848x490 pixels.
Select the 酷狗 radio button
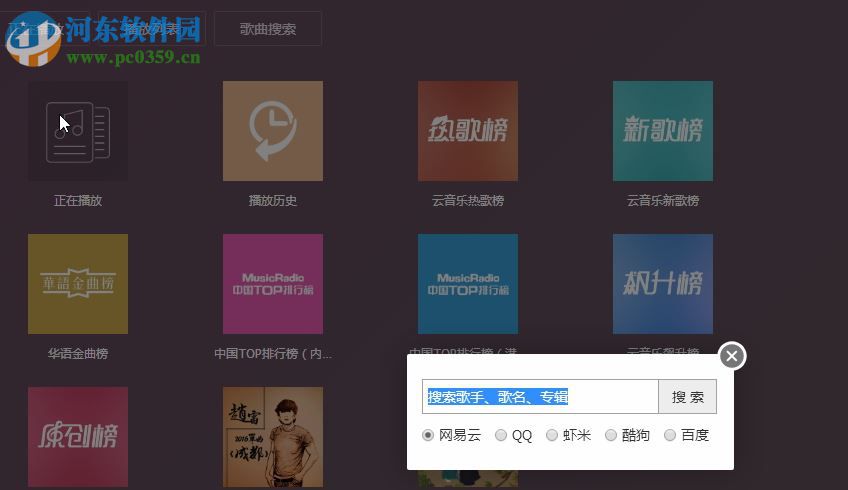611,435
